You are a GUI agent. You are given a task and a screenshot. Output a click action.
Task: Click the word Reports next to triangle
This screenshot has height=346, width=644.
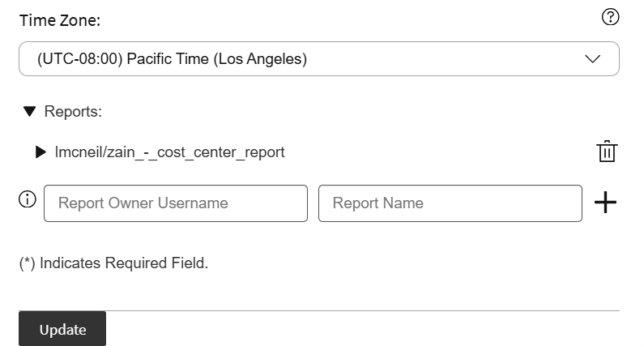point(71,112)
